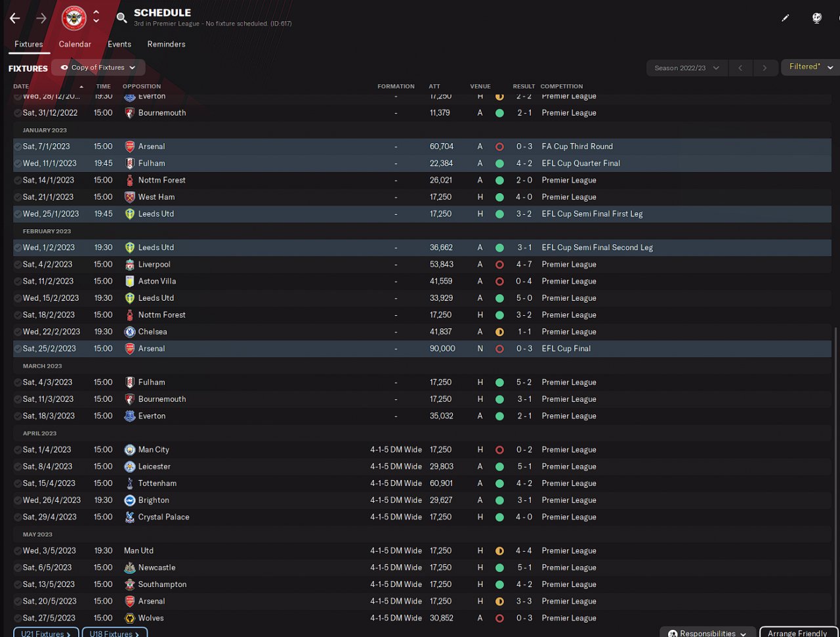Image resolution: width=840 pixels, height=637 pixels.
Task: Toggle the check mark on Sat, 31/12/2022 row
Action: [x=18, y=113]
